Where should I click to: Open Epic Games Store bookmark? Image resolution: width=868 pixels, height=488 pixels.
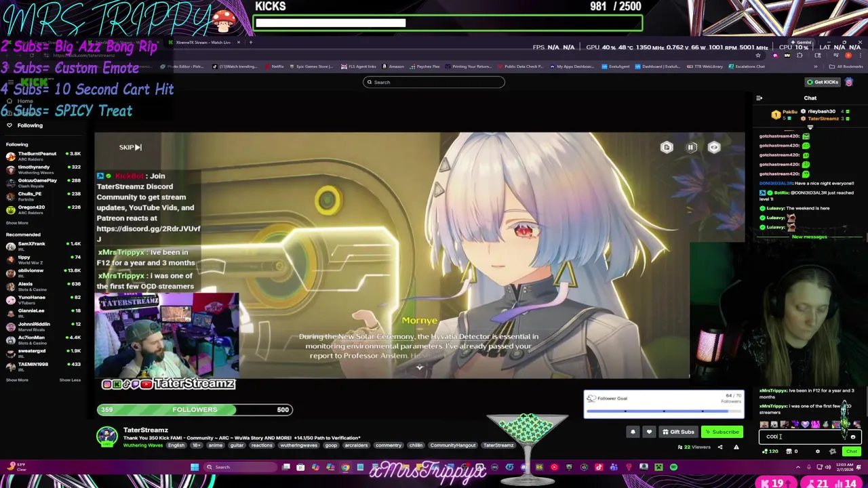point(312,66)
